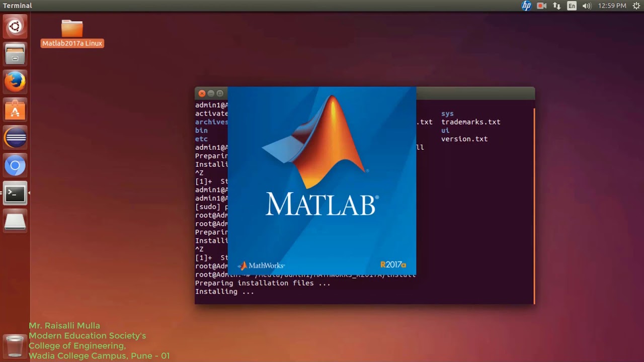Click 'archives' directory name in terminal
644x362 pixels.
point(211,122)
